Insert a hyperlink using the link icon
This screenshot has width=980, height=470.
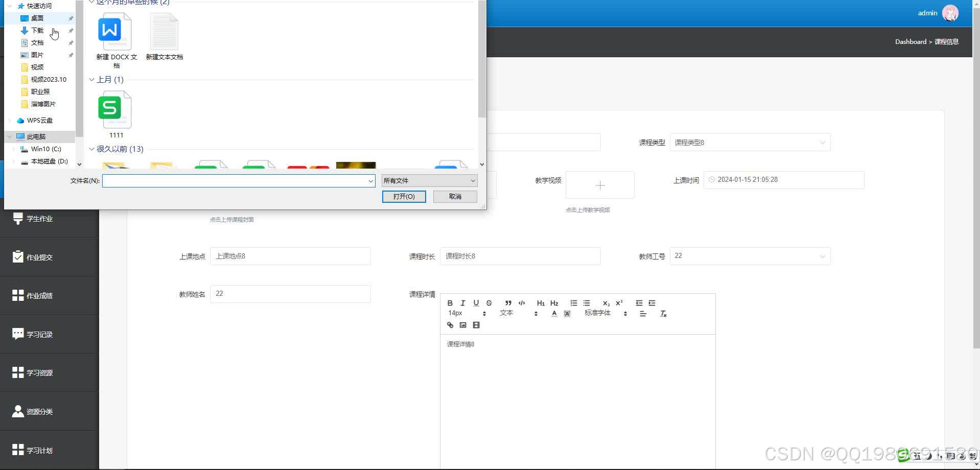pyautogui.click(x=450, y=325)
